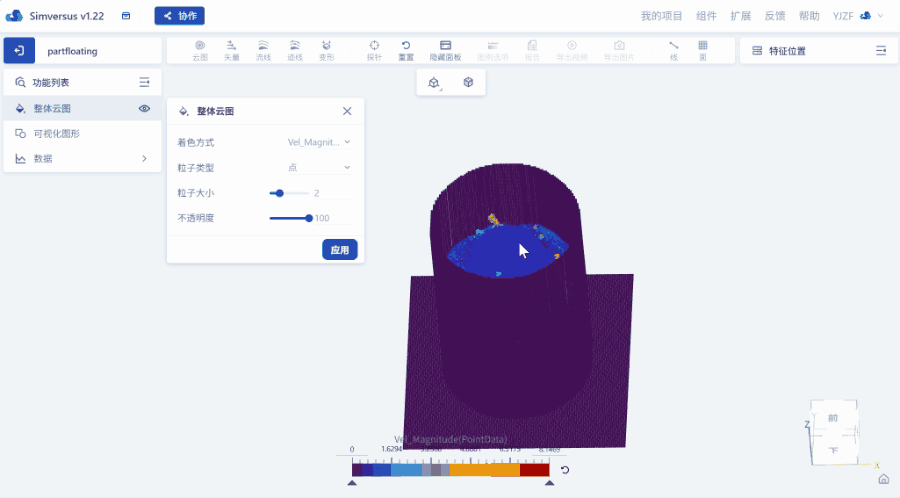This screenshot has height=498, width=900.
Task: Click the 特征位置 panel list icon
Action: (x=757, y=51)
